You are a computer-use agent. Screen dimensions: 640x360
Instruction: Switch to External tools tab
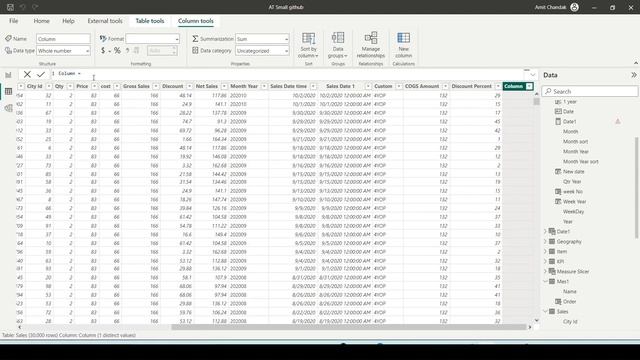(105, 21)
